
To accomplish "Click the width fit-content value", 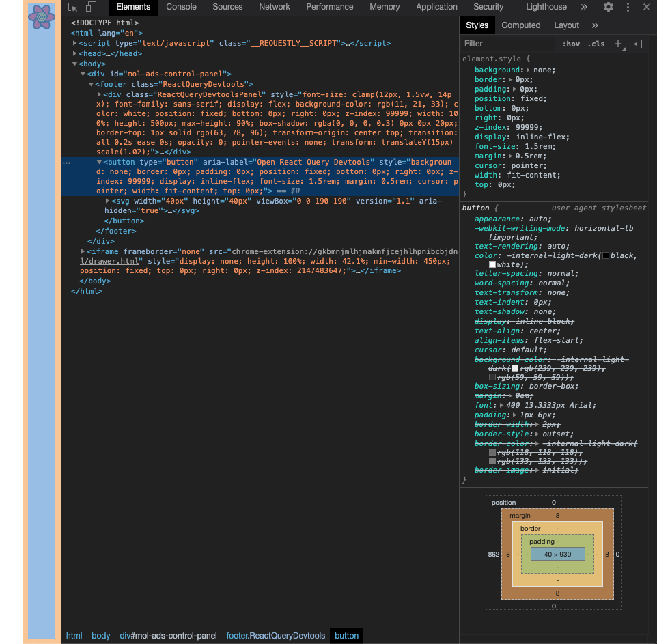I will point(532,175).
